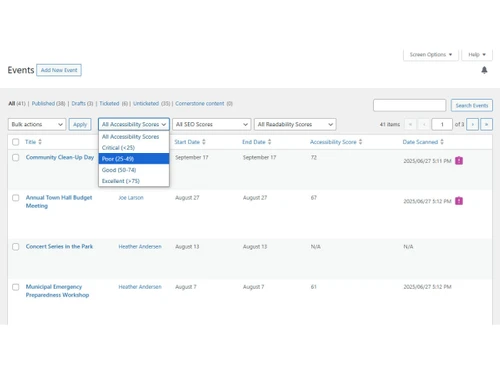
Task: Choose the Critical (<25) option
Action: click(134, 148)
